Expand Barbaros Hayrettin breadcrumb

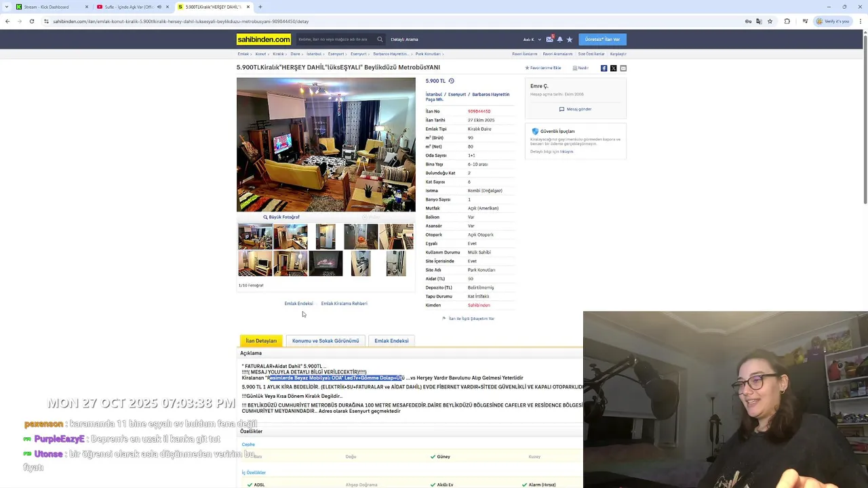coord(392,54)
